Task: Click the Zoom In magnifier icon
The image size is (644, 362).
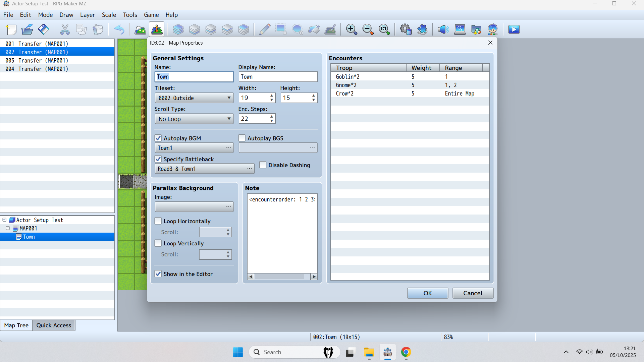Action: coord(352,29)
